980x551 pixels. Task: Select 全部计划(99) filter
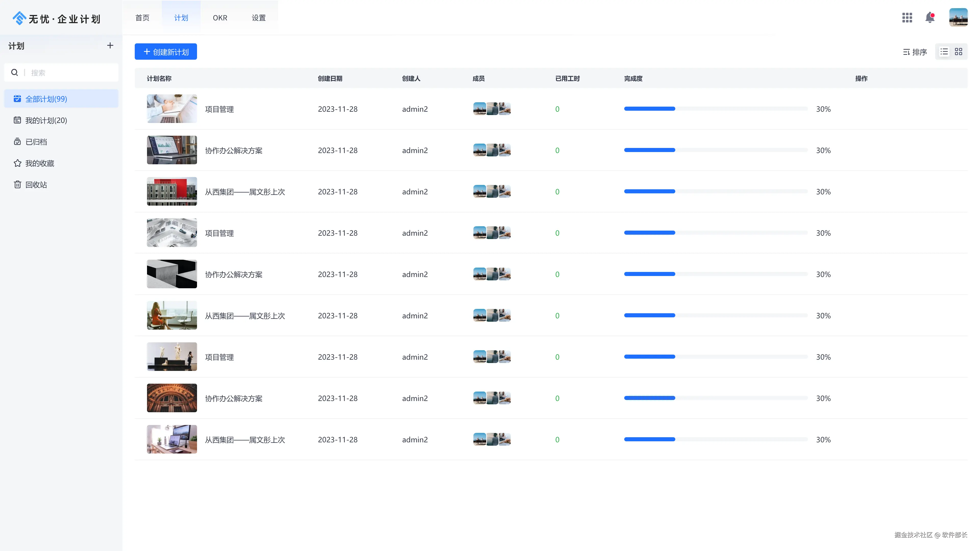[46, 99]
